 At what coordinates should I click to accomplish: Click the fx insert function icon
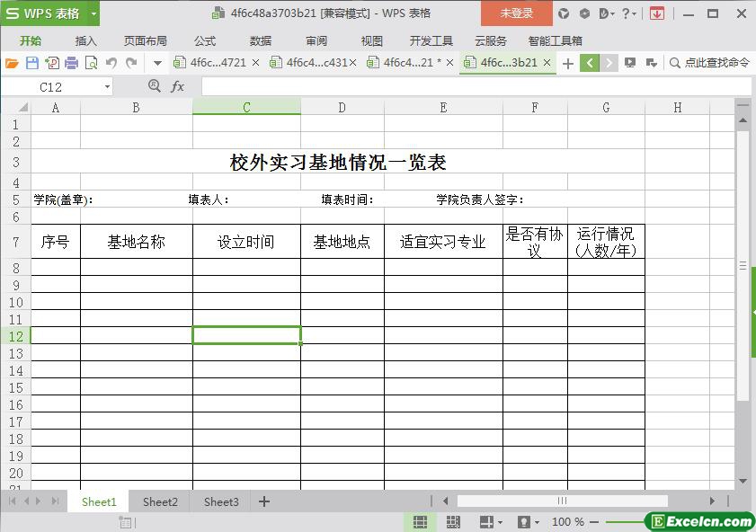(177, 86)
